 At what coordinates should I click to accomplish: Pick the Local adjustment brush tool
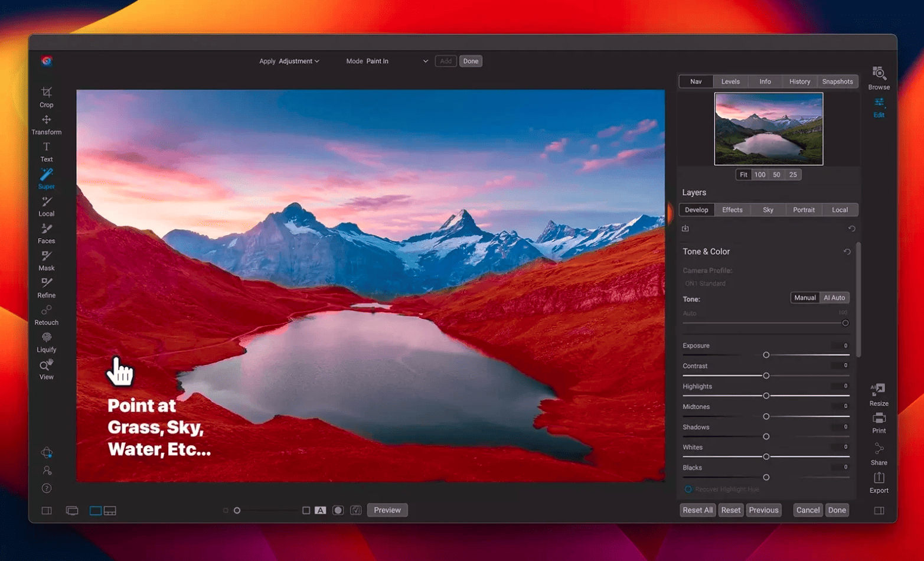tap(47, 206)
